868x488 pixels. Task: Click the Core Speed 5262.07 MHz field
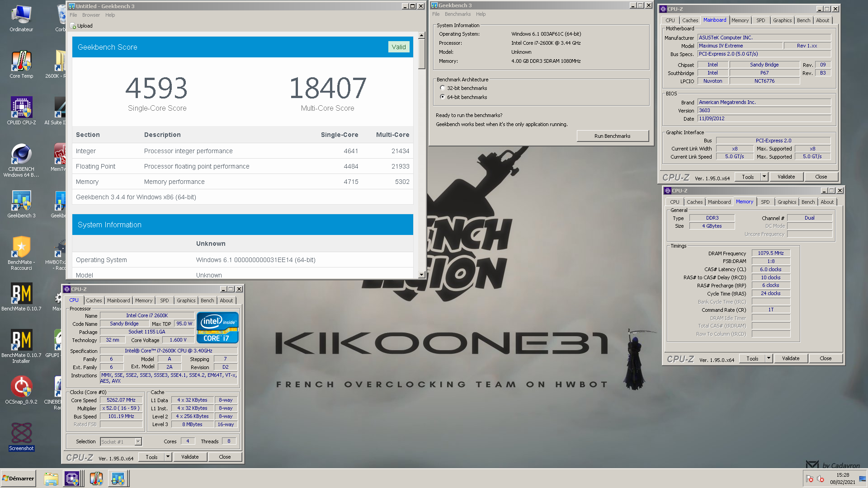point(121,400)
